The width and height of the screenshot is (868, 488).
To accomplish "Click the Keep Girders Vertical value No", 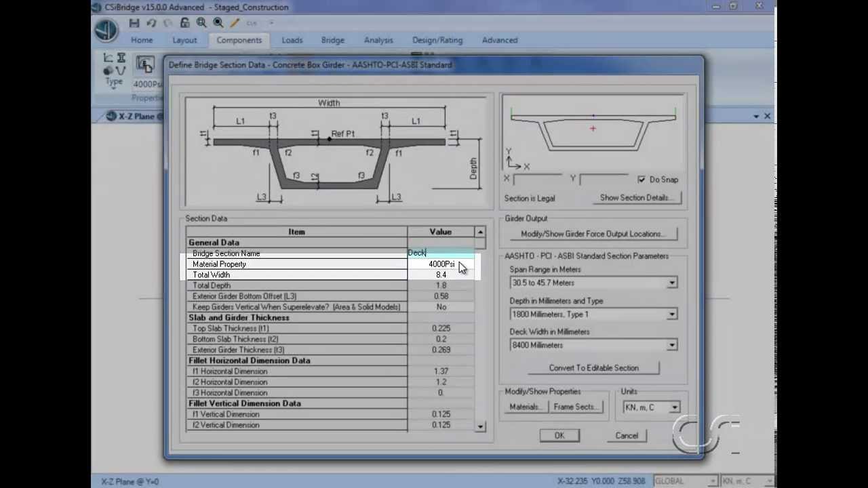I will pos(441,307).
